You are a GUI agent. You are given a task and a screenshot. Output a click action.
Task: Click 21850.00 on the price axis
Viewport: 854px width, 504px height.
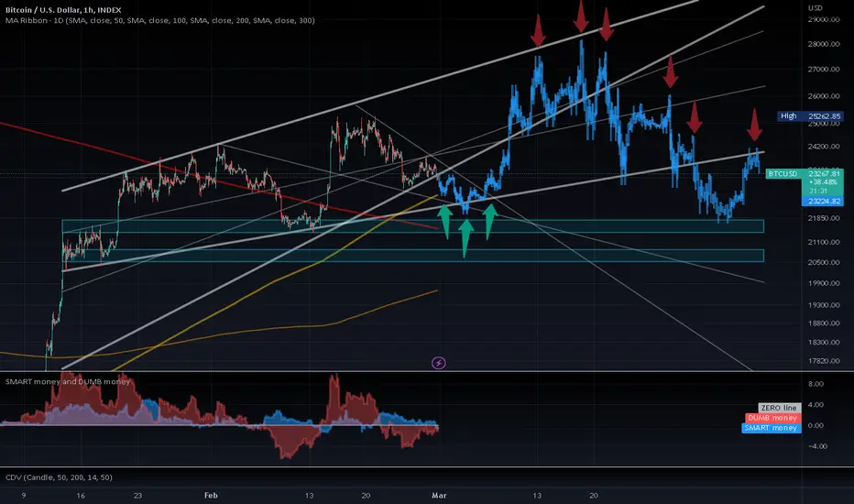click(824, 218)
